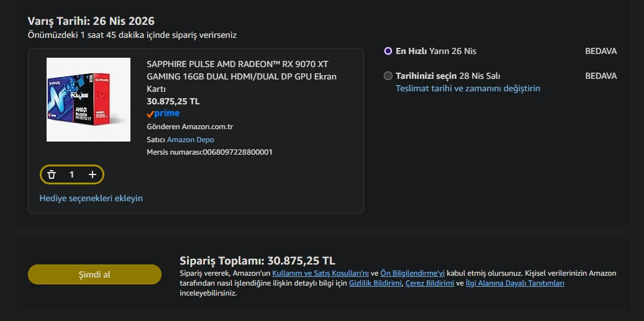Open İlgi Alanına Dayalı Tanıtımları link
The height and width of the screenshot is (321, 644).
click(515, 283)
